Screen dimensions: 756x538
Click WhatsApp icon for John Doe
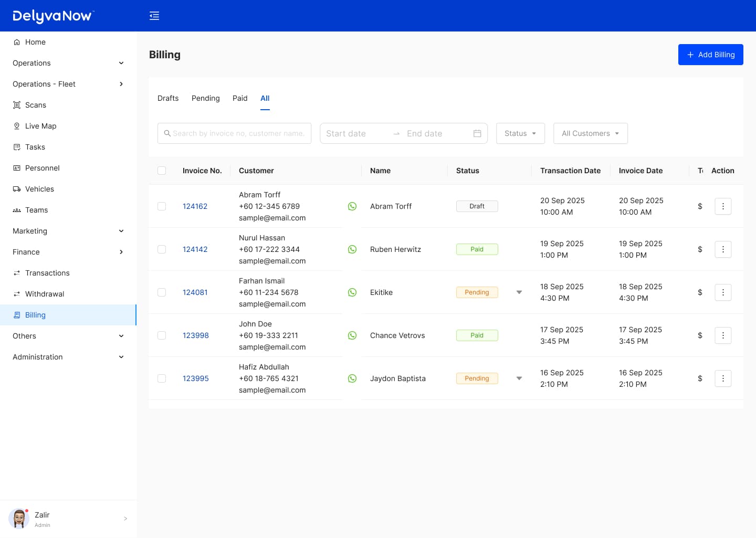pyautogui.click(x=352, y=335)
